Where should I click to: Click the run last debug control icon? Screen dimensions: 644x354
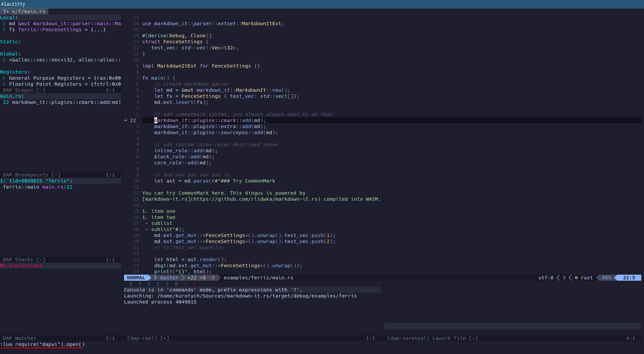click(x=176, y=284)
